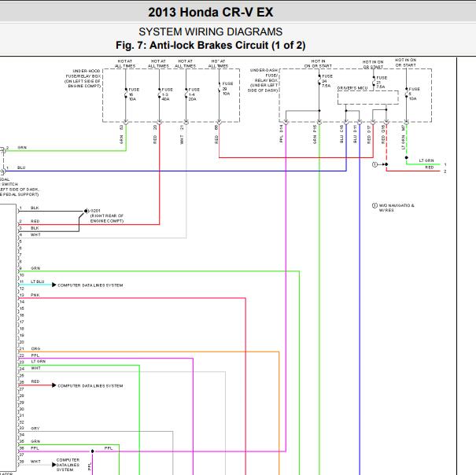Click the 'LT GRN' label at output 1

tap(426, 160)
